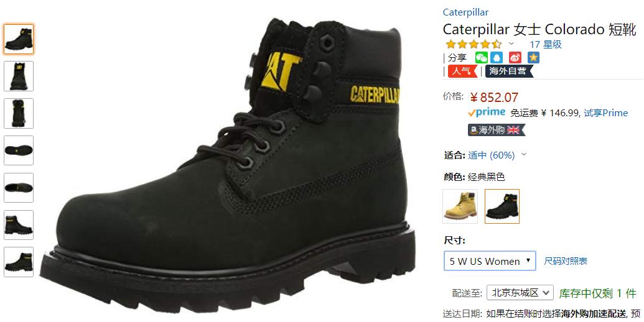This screenshot has height=322, width=644.
Task: Share via the yellow star Qzone icon
Action: tap(533, 57)
